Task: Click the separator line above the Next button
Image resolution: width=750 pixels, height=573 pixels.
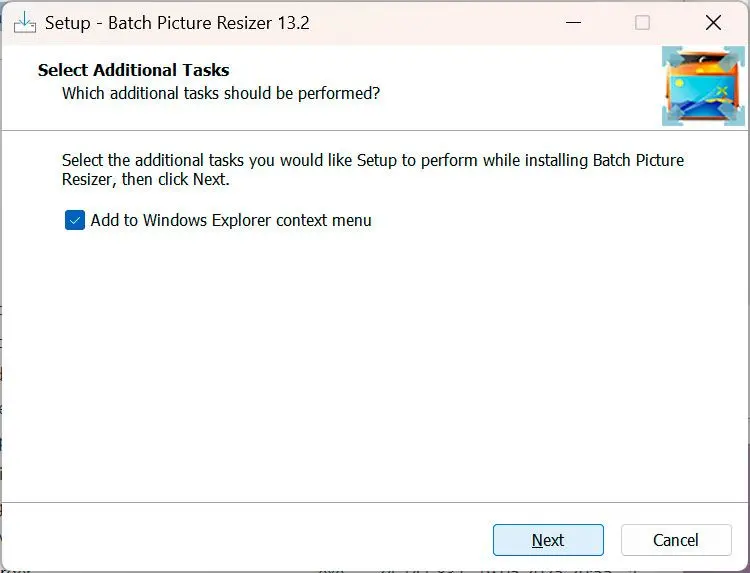Action: coord(373,502)
